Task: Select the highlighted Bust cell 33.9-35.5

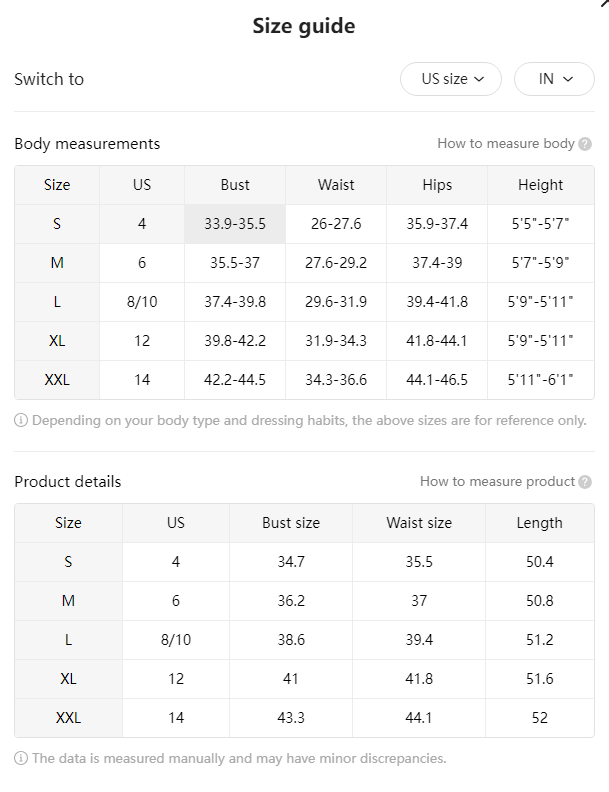Action: (235, 224)
